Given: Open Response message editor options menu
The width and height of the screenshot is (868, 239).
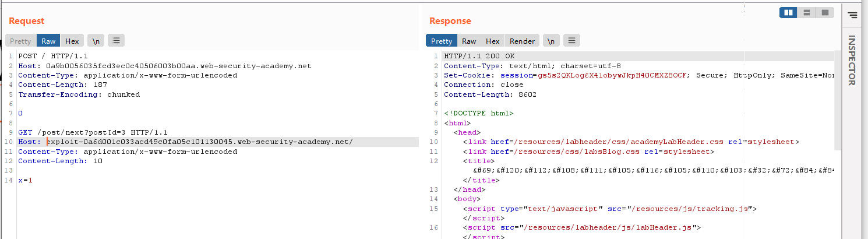Looking at the screenshot, I should click(572, 41).
